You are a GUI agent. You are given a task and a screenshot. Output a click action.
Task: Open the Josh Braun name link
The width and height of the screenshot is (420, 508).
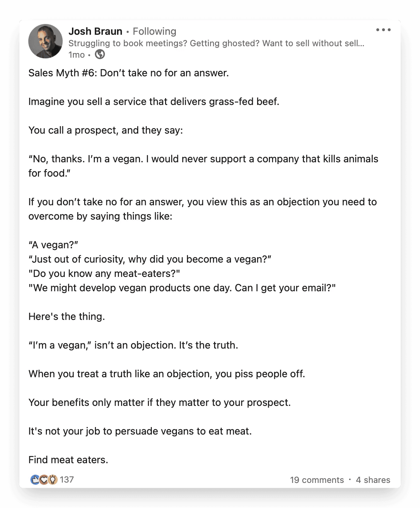click(x=95, y=32)
